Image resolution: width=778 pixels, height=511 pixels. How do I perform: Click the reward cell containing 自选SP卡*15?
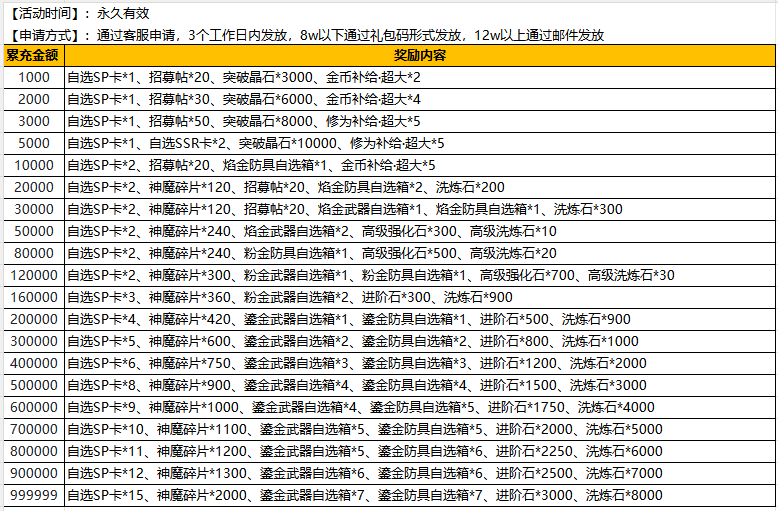pyautogui.click(x=419, y=495)
